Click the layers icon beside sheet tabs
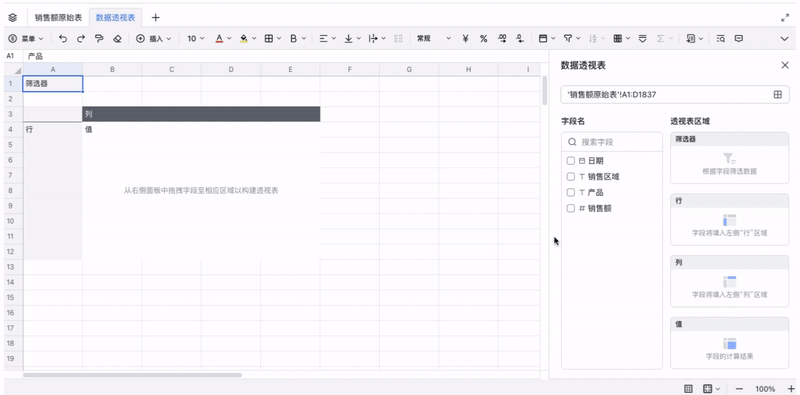 (x=13, y=17)
